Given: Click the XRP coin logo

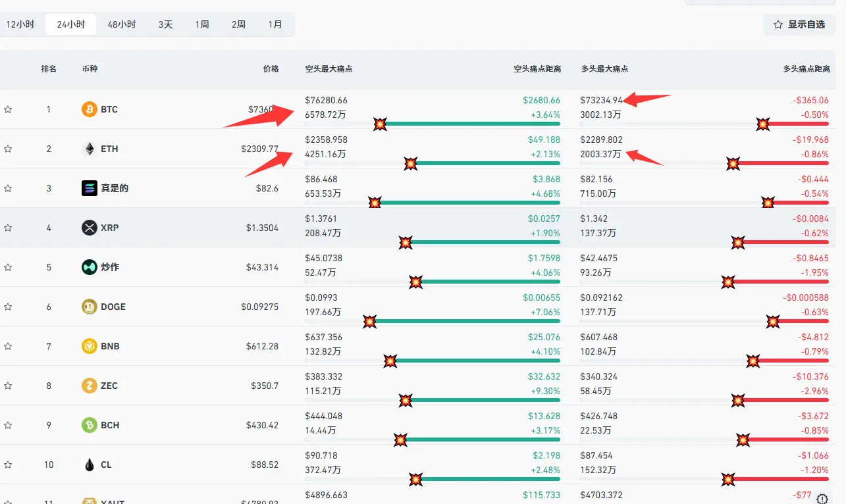Looking at the screenshot, I should click(x=90, y=228).
